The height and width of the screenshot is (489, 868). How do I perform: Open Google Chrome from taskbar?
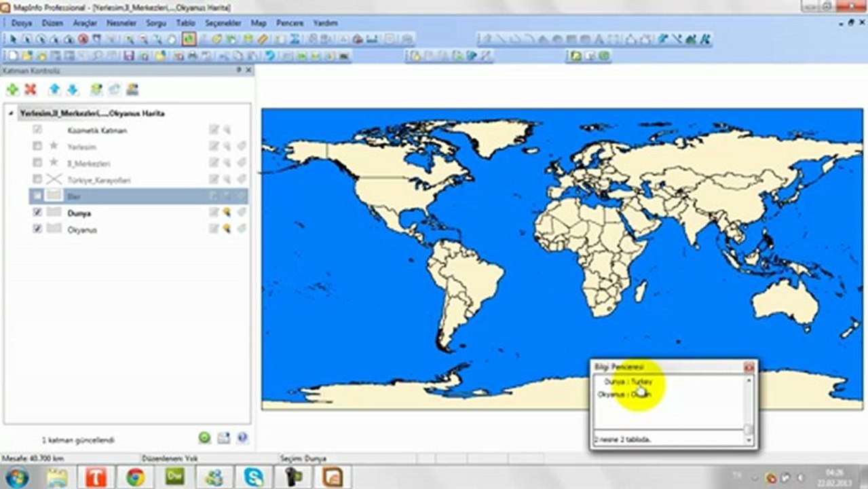tap(135, 477)
